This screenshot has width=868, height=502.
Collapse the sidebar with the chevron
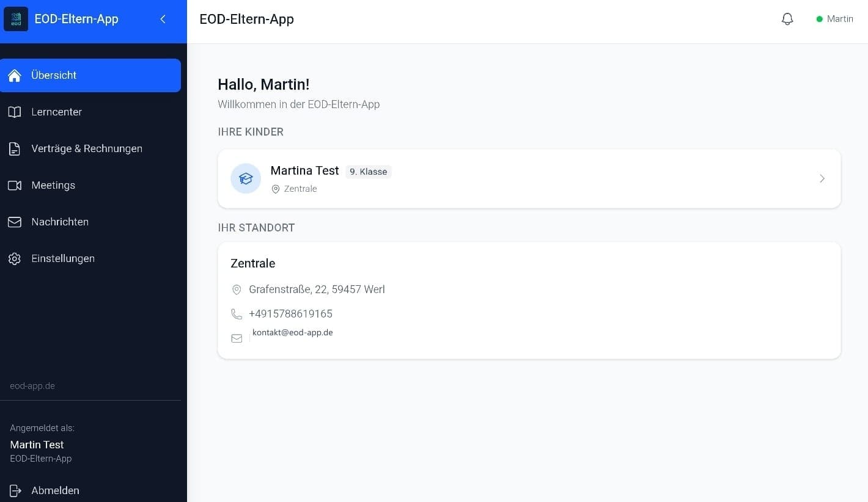(x=163, y=19)
